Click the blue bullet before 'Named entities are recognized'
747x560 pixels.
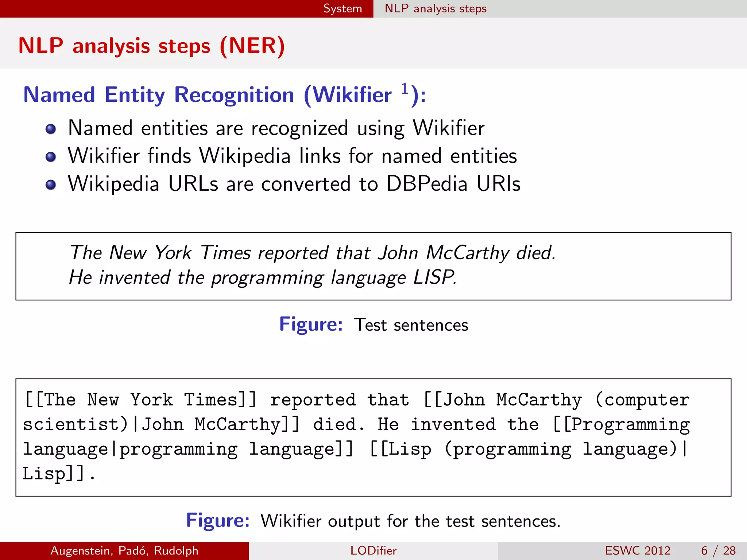tap(51, 129)
